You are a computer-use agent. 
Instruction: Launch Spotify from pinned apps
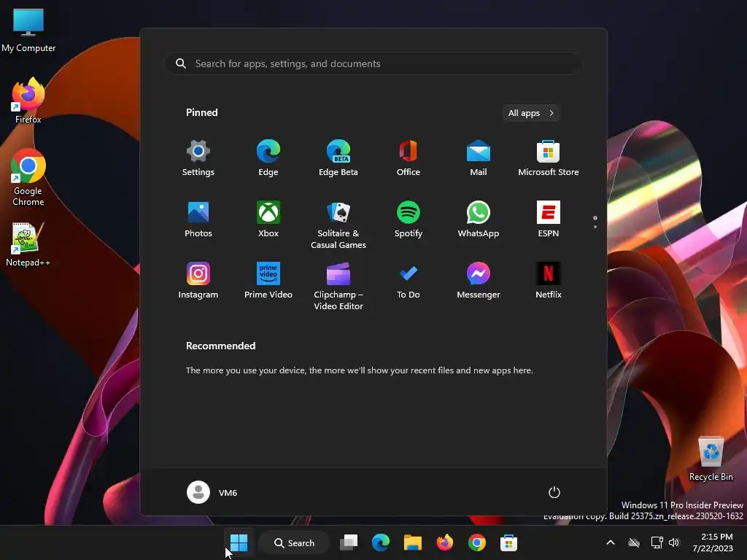tap(409, 219)
